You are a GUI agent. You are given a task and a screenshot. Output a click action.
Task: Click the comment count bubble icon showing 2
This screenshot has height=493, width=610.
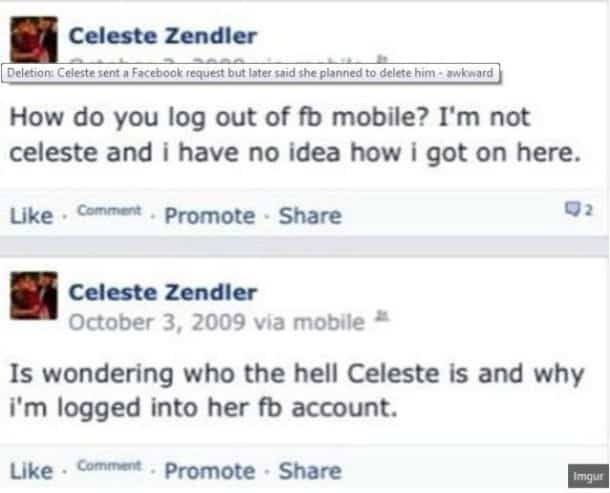(x=587, y=210)
